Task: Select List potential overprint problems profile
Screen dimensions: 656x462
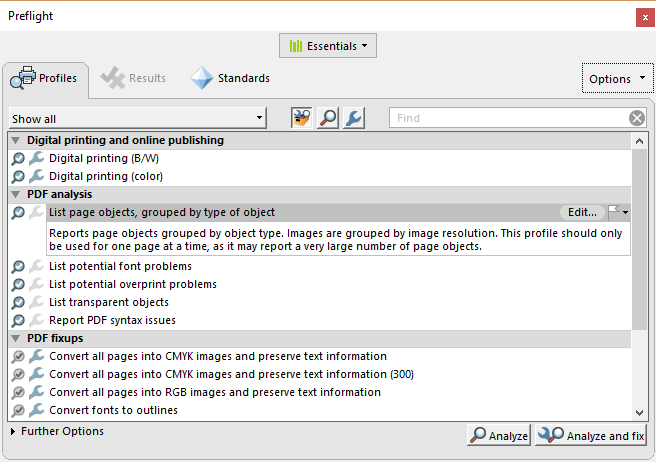Action: point(133,284)
